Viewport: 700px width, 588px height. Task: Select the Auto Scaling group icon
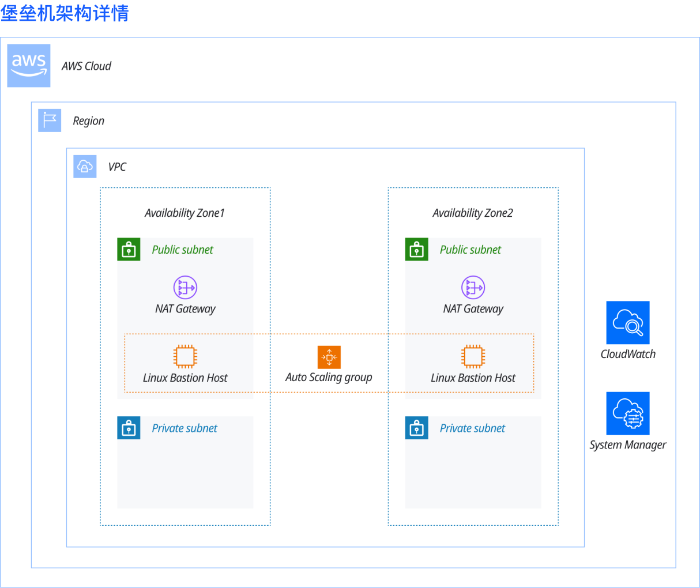[329, 357]
